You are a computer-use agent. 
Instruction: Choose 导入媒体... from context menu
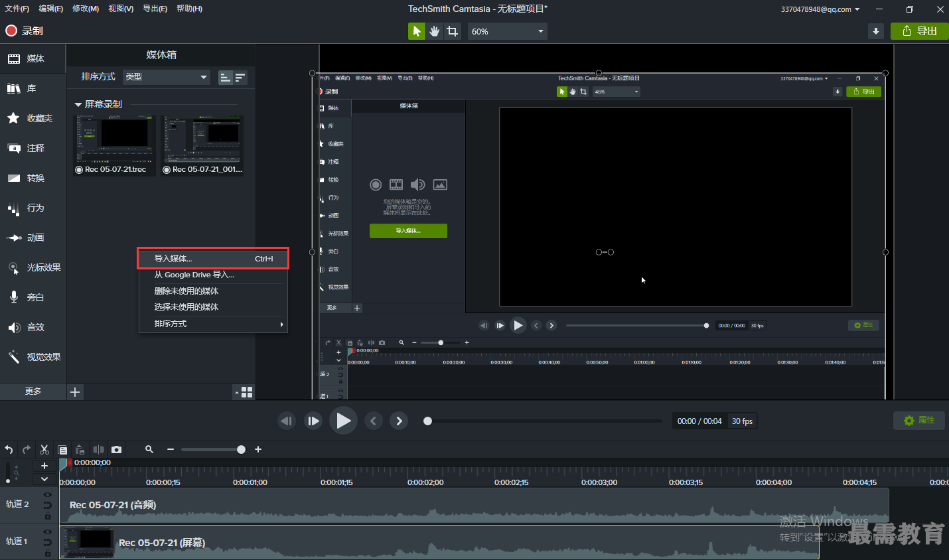(213, 259)
